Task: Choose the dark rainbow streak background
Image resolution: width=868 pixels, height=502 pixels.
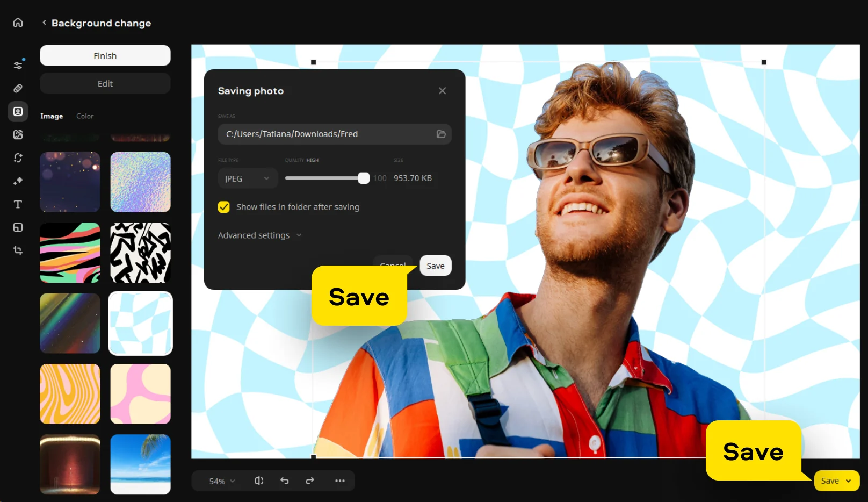Action: click(x=70, y=323)
